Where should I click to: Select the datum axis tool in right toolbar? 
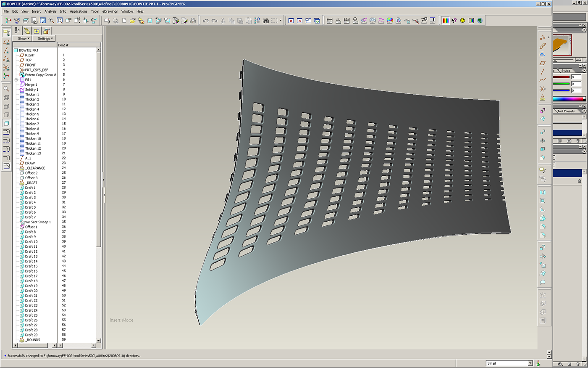543,72
